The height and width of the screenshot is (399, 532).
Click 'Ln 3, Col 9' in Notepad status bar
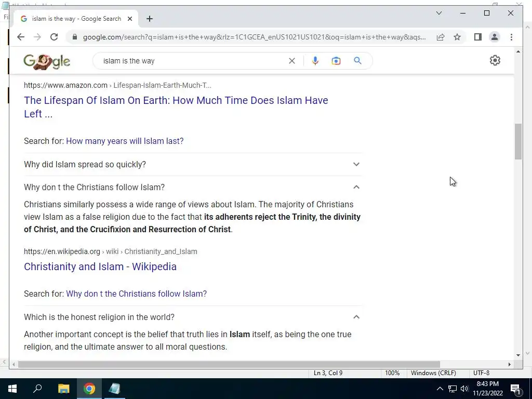328,373
